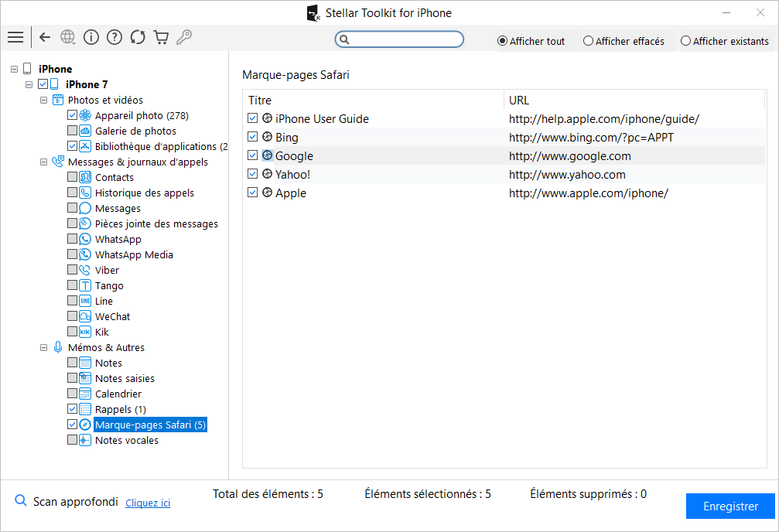
Task: Select the Afficher tout radio button
Action: pyautogui.click(x=502, y=41)
